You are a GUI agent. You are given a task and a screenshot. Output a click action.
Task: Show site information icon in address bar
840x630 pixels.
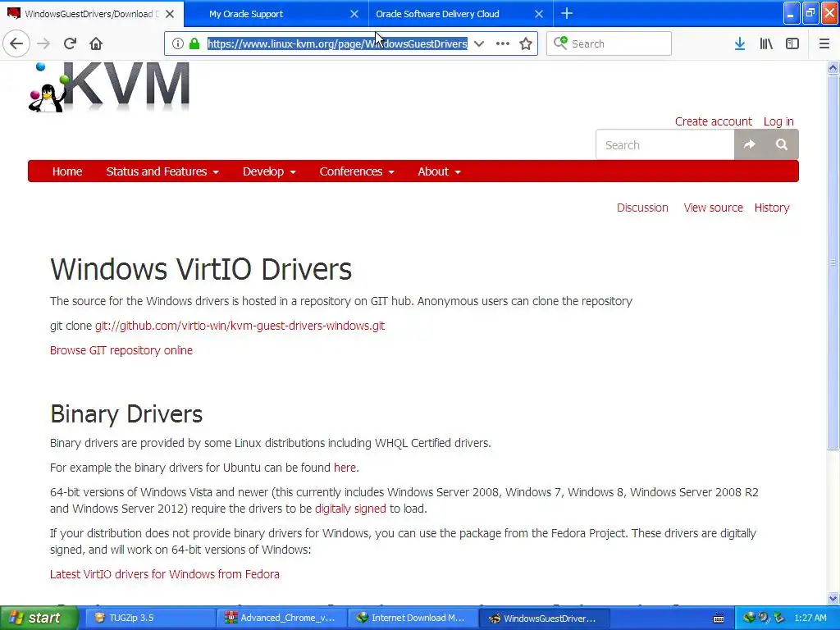click(177, 43)
